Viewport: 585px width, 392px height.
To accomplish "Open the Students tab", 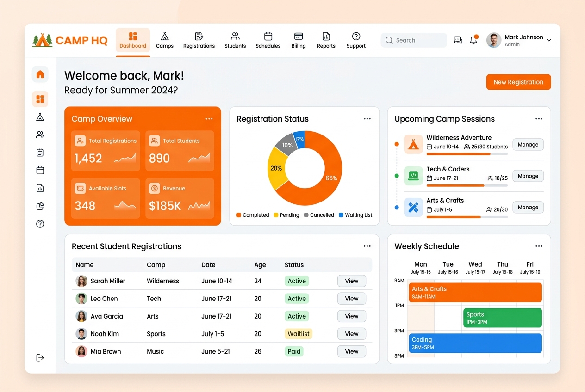I will click(x=235, y=41).
